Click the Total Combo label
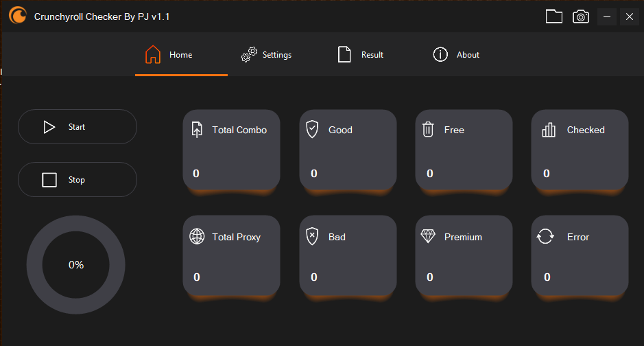Screen dimensions: 644x346 pyautogui.click(x=239, y=130)
